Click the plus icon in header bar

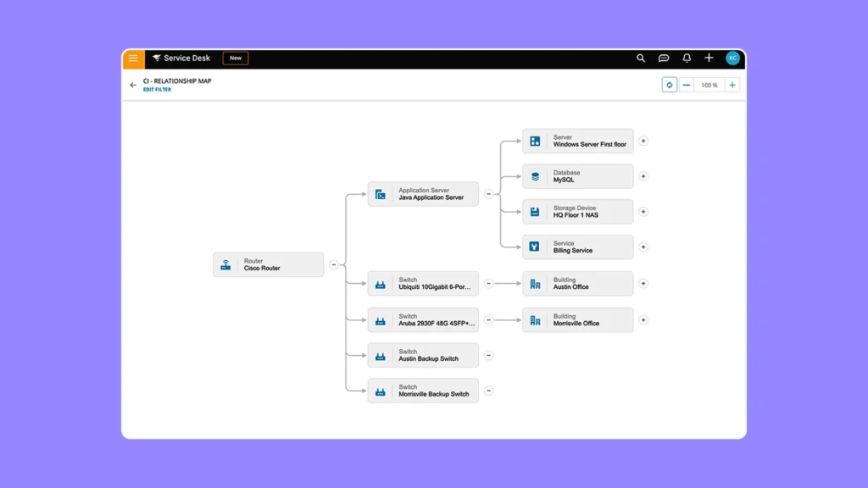(x=709, y=58)
